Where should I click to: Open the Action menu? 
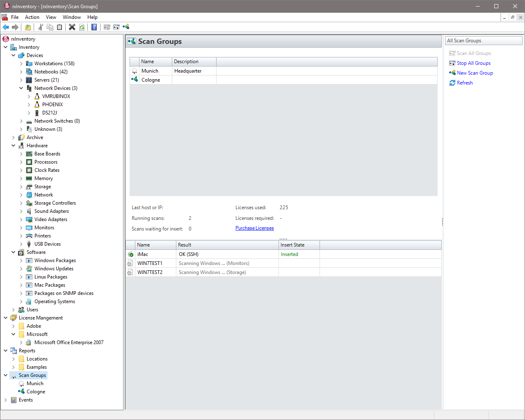(32, 17)
